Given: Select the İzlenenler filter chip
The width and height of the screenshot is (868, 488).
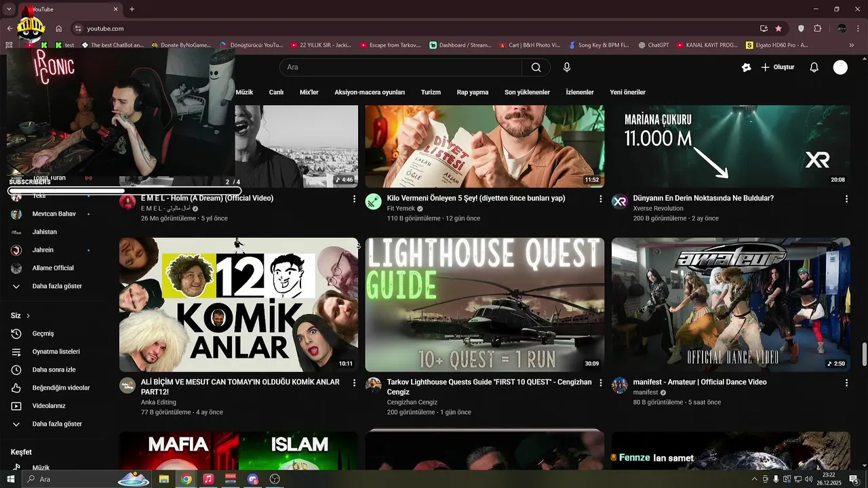Looking at the screenshot, I should coord(580,92).
